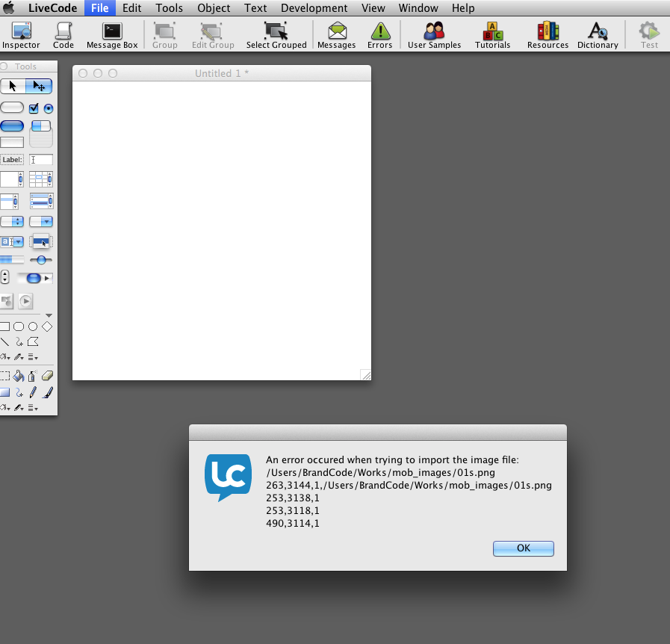Select the spray can tool
Image resolution: width=670 pixels, height=644 pixels.
coord(32,376)
